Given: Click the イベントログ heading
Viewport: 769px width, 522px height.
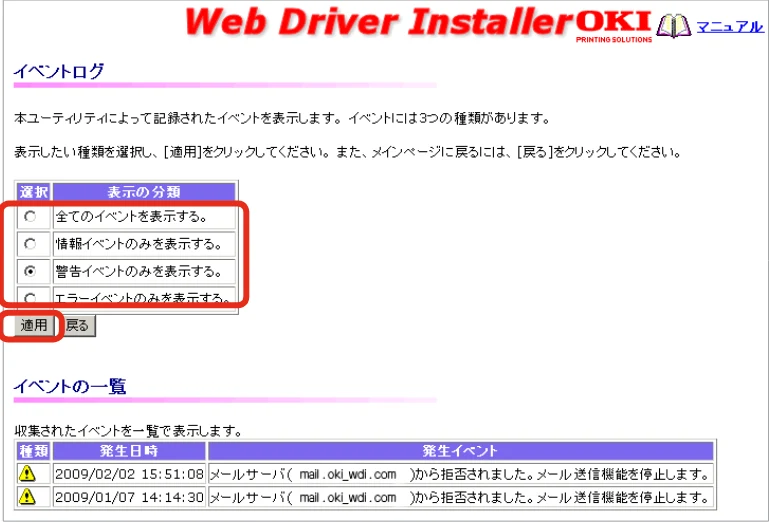Looking at the screenshot, I should [59, 71].
